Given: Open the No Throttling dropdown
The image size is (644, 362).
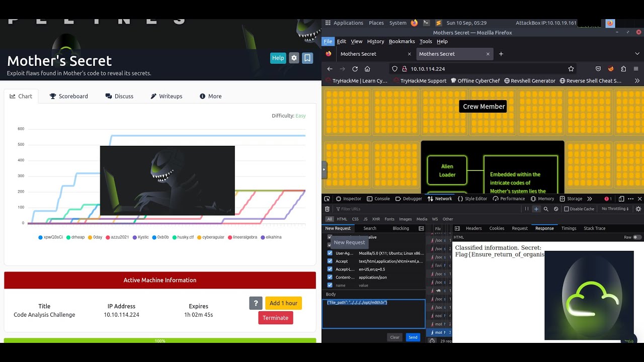Looking at the screenshot, I should pos(615,209).
